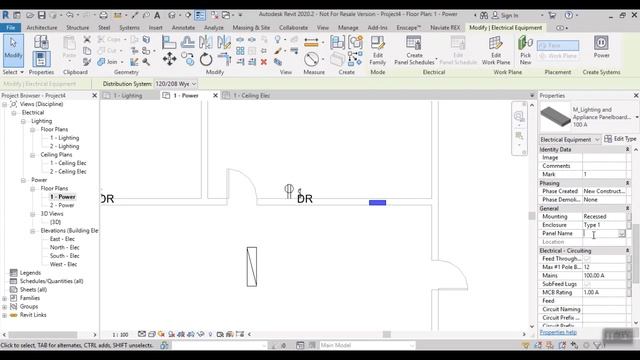The height and width of the screenshot is (360, 640).
Task: Click the red Delete icon
Action: point(264,62)
